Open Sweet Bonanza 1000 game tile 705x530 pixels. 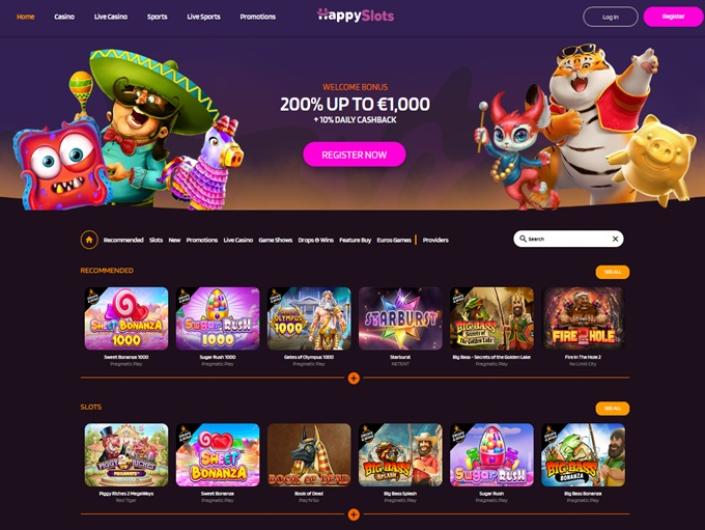(x=126, y=318)
